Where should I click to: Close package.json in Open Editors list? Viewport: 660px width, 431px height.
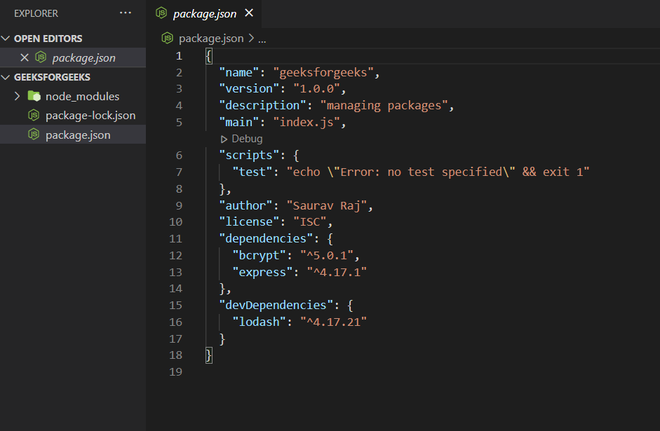coord(25,57)
